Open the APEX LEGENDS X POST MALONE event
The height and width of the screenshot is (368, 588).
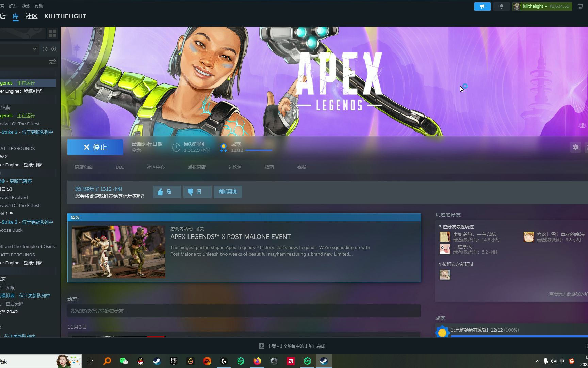coord(230,236)
